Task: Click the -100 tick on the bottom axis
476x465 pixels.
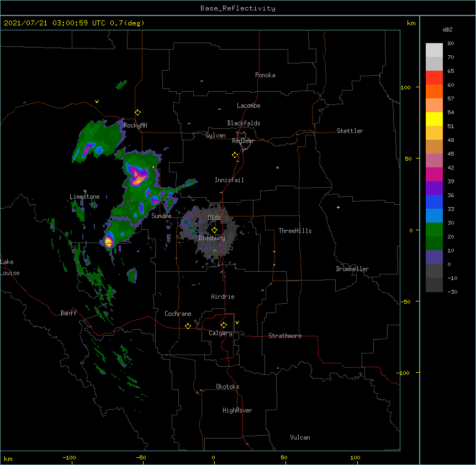Action: pos(69,458)
